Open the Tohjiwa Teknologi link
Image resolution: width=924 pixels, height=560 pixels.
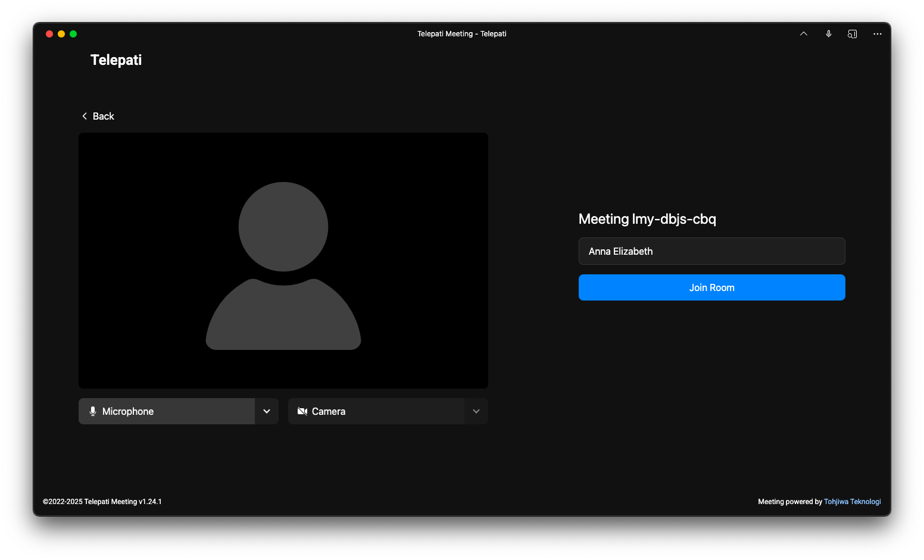coord(852,502)
